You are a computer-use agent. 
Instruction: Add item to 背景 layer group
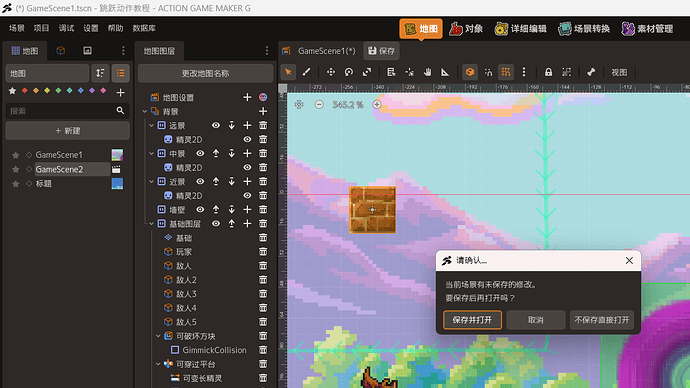(263, 111)
